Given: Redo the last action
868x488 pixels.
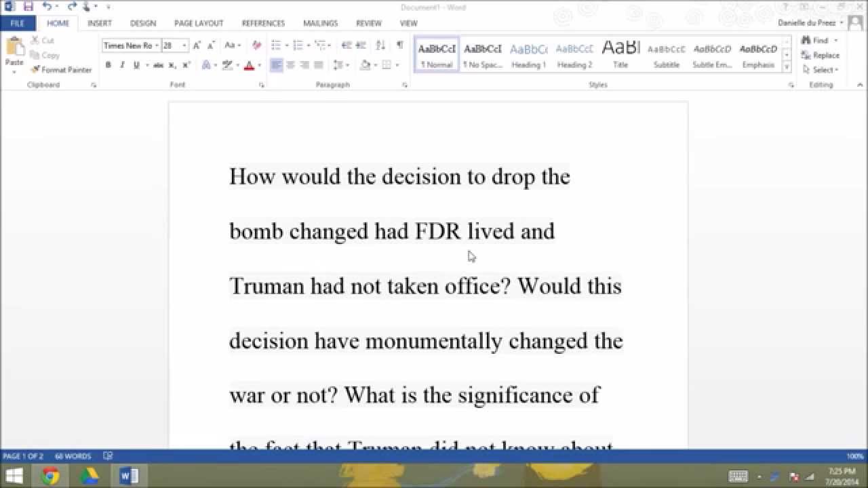Looking at the screenshot, I should click(x=72, y=6).
